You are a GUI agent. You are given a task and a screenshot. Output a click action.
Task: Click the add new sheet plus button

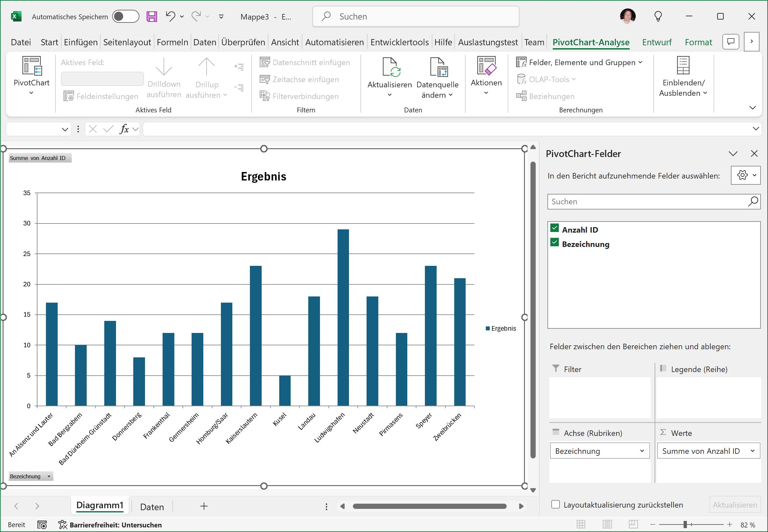point(204,506)
